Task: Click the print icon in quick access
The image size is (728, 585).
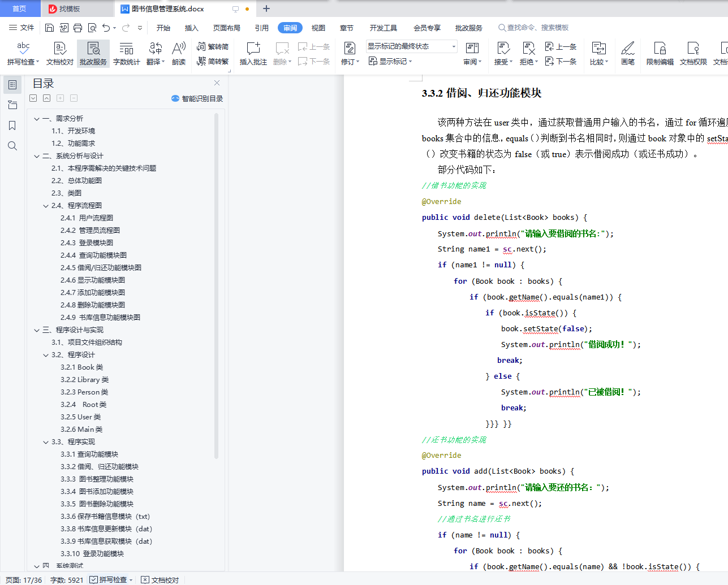Action: tap(77, 28)
